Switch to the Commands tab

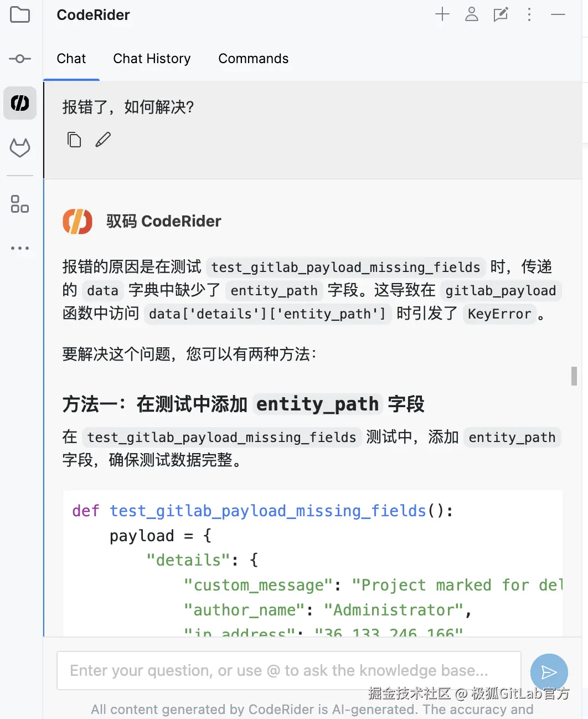(253, 59)
